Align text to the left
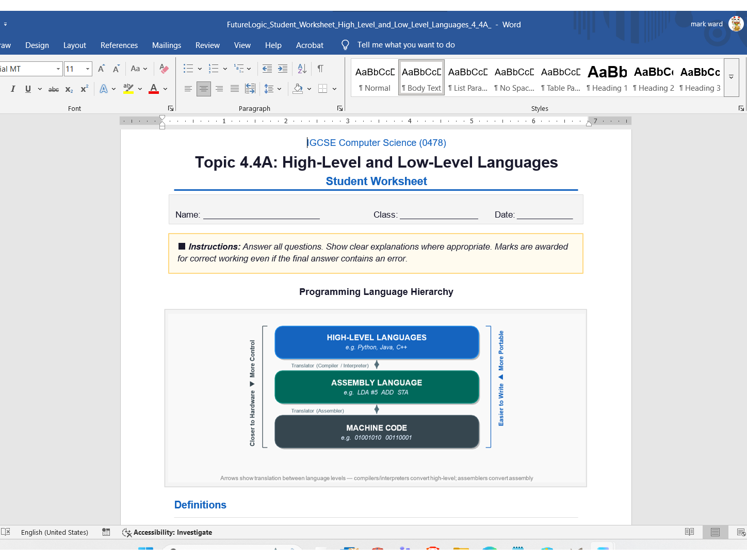 tap(188, 89)
